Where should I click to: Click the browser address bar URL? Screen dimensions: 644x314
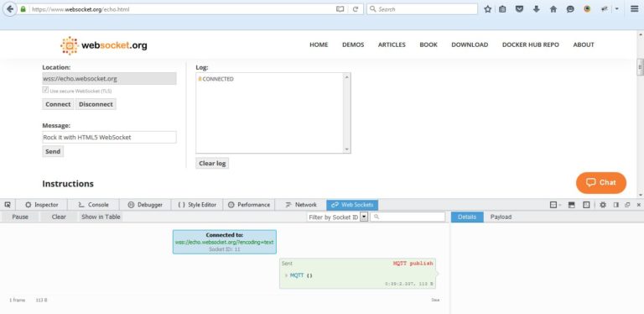pyautogui.click(x=181, y=9)
